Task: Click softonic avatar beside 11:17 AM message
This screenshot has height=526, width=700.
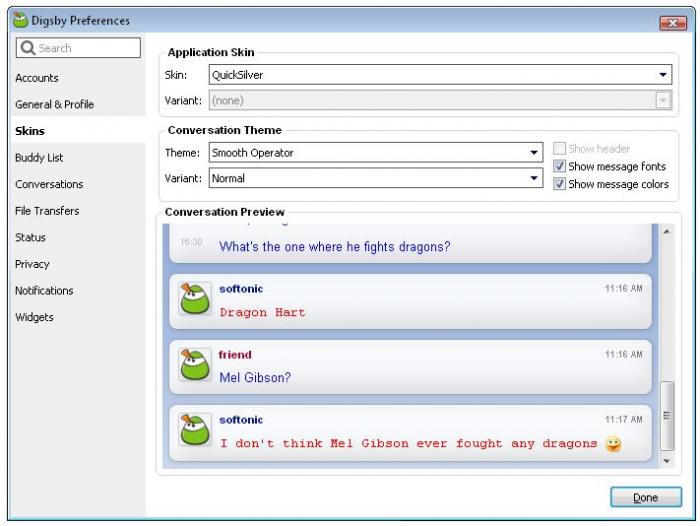Action: pos(195,430)
